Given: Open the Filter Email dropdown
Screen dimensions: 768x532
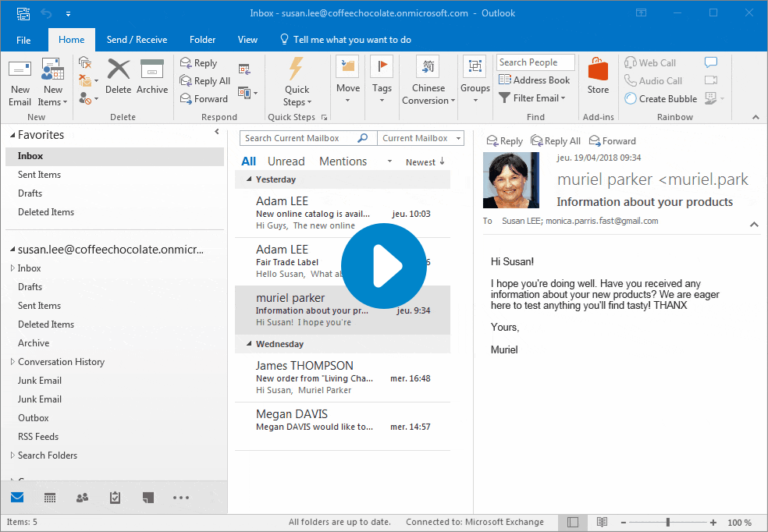Looking at the screenshot, I should click(532, 98).
